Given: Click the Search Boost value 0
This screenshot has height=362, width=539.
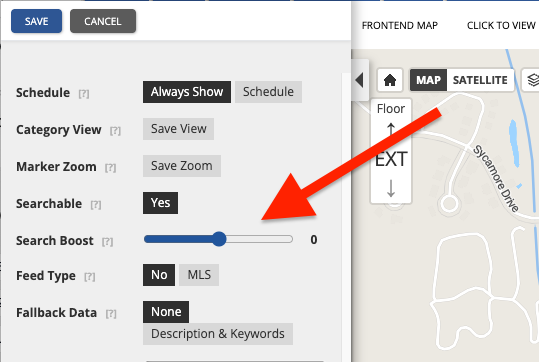Looking at the screenshot, I should click(314, 240).
